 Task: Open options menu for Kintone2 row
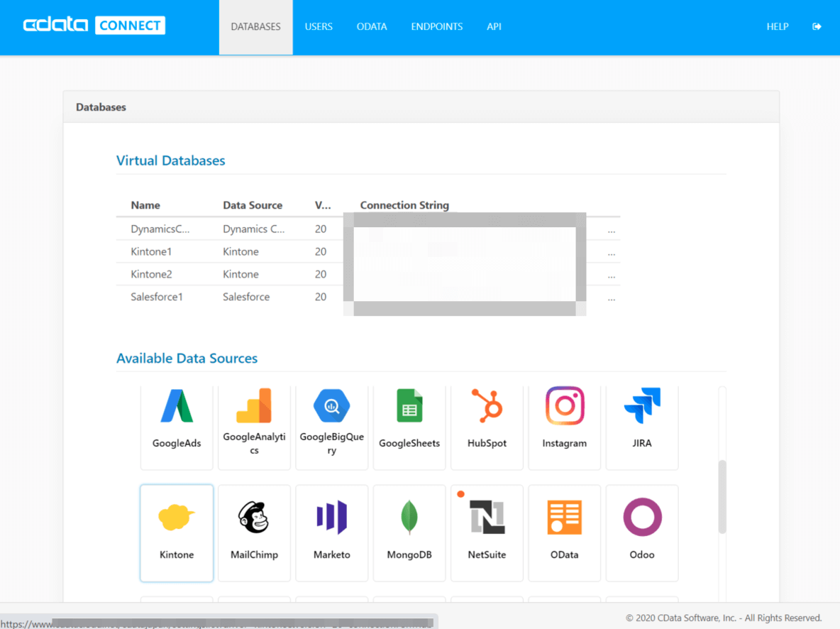tap(612, 275)
